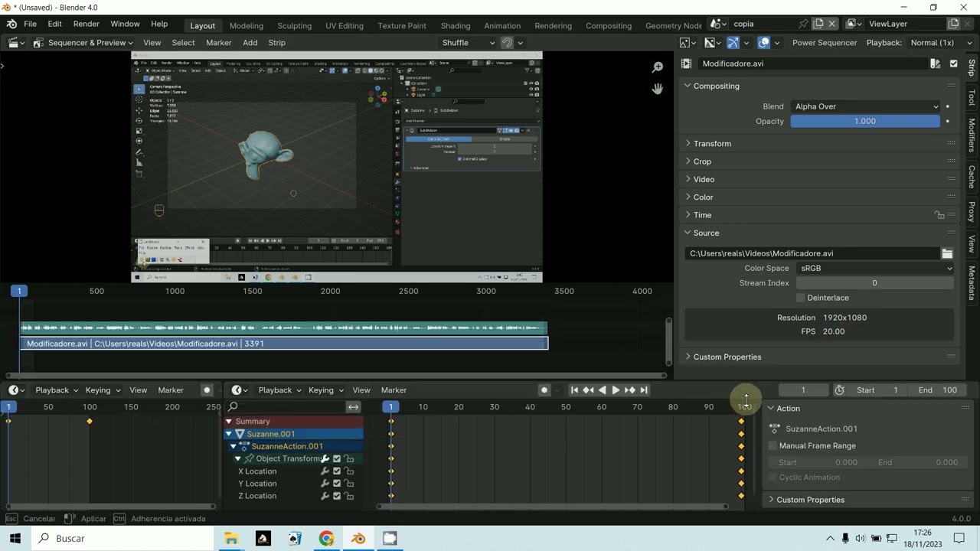Open the Render menu

point(86,24)
